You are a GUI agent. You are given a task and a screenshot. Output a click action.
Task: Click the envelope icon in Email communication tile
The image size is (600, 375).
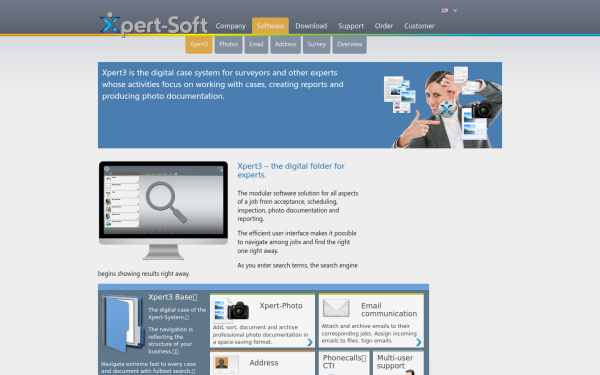click(x=336, y=308)
